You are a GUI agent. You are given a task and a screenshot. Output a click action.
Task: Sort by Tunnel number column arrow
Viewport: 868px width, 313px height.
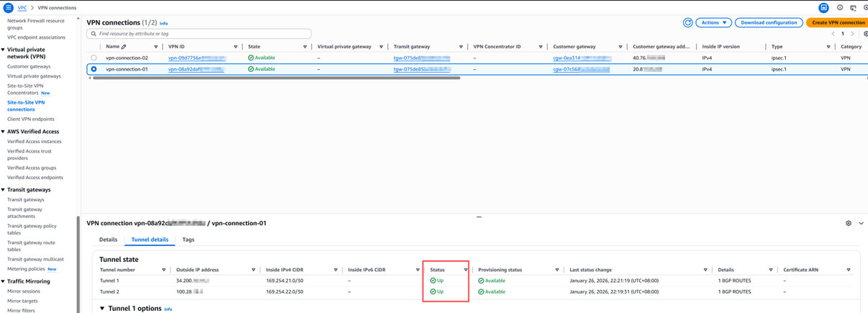click(x=163, y=270)
